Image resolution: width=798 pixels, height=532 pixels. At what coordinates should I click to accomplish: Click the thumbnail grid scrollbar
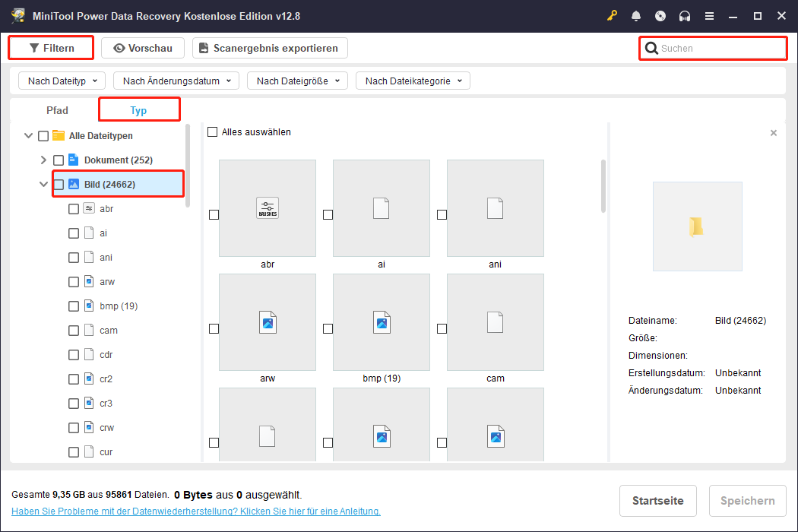[x=603, y=185]
